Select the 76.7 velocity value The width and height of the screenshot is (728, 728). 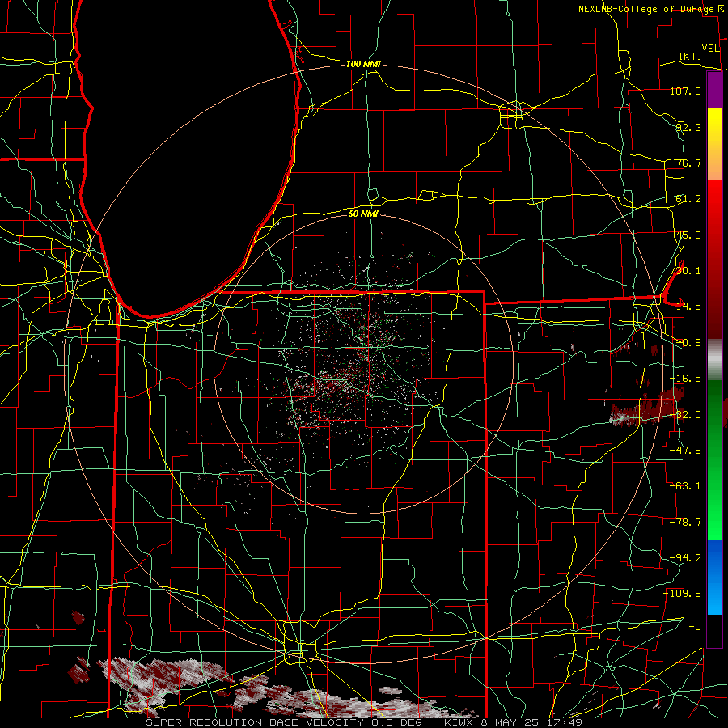(688, 163)
